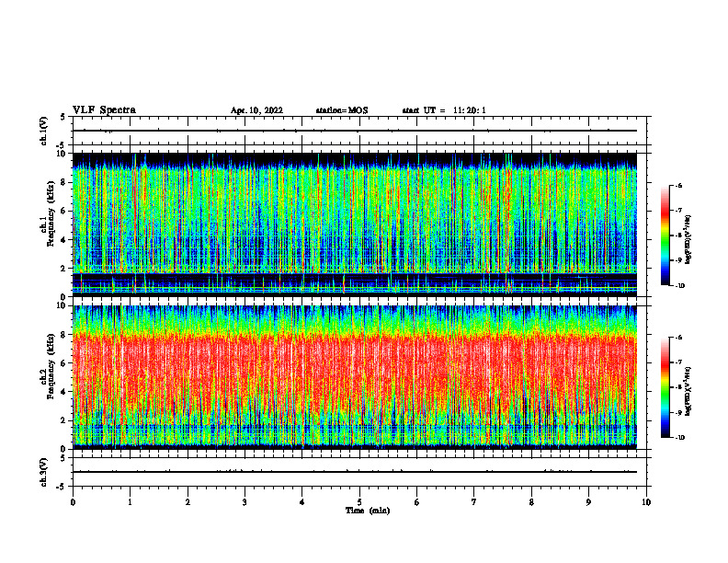Image resolution: width=728 pixels, height=563 pixels.
Task: Click the 'start UT = 11:20: 1' text
Action: tap(444, 110)
